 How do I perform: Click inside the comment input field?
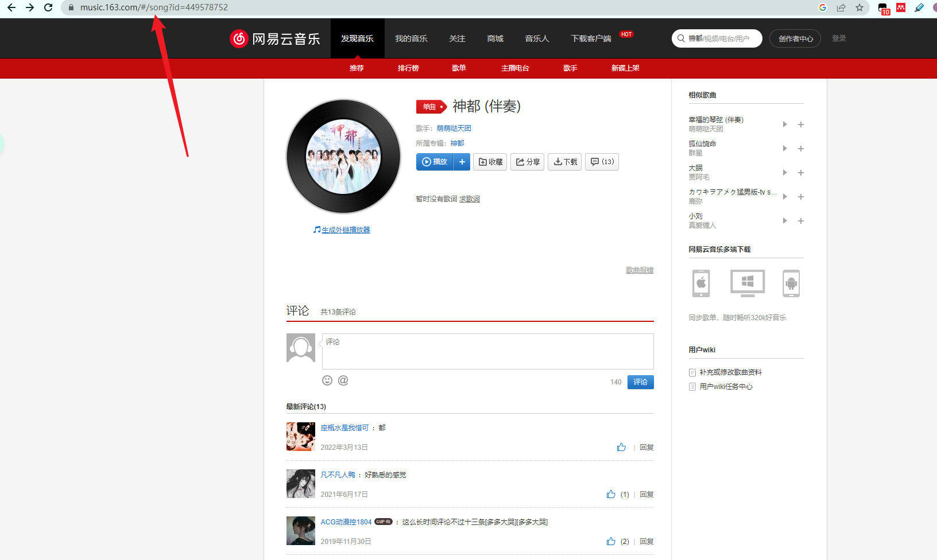pyautogui.click(x=487, y=351)
